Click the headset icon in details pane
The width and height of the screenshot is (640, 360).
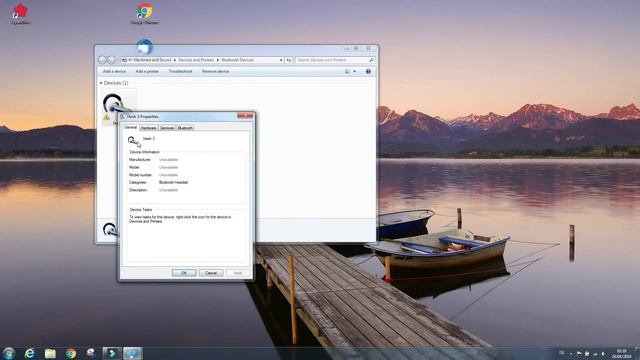(110, 229)
